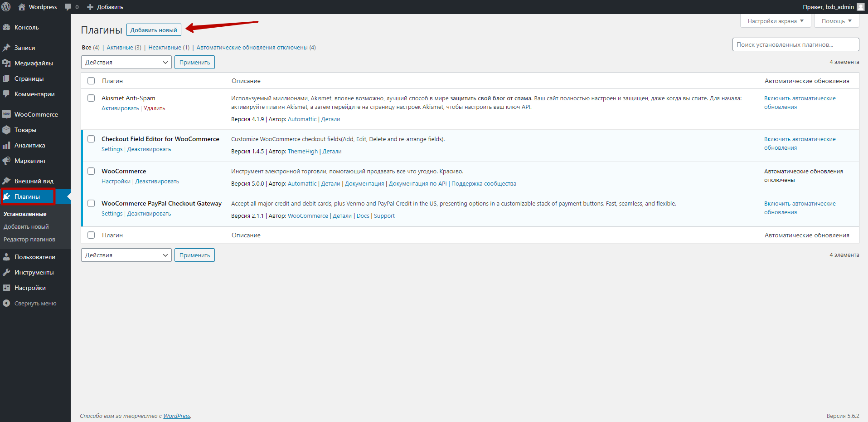Click the plus icon next to Добавить
The height and width of the screenshot is (422, 868).
coord(90,7)
